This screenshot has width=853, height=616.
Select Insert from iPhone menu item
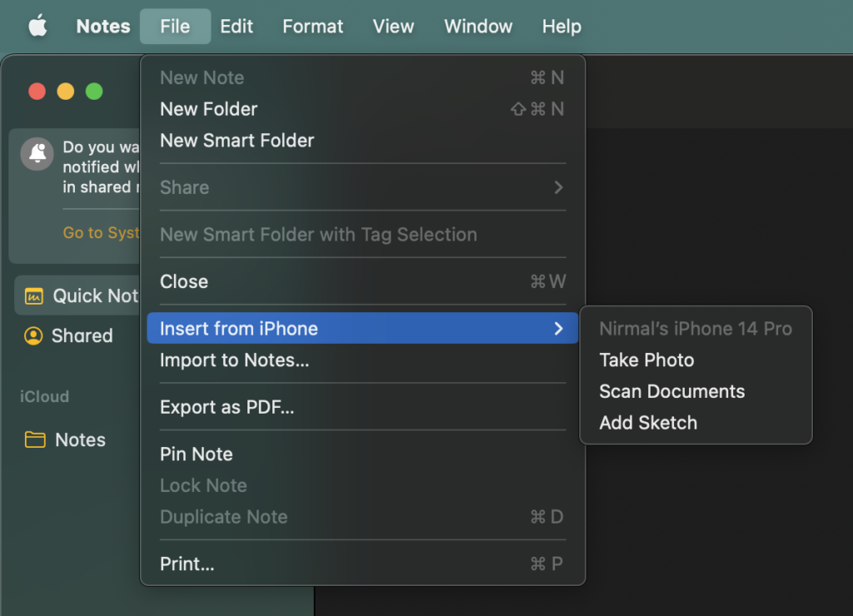pyautogui.click(x=362, y=328)
